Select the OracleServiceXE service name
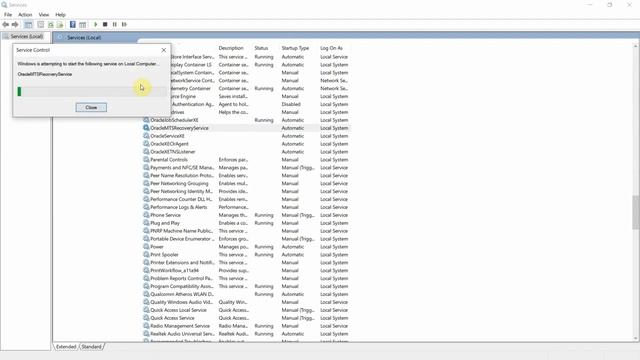The image size is (640, 360). pos(167,136)
